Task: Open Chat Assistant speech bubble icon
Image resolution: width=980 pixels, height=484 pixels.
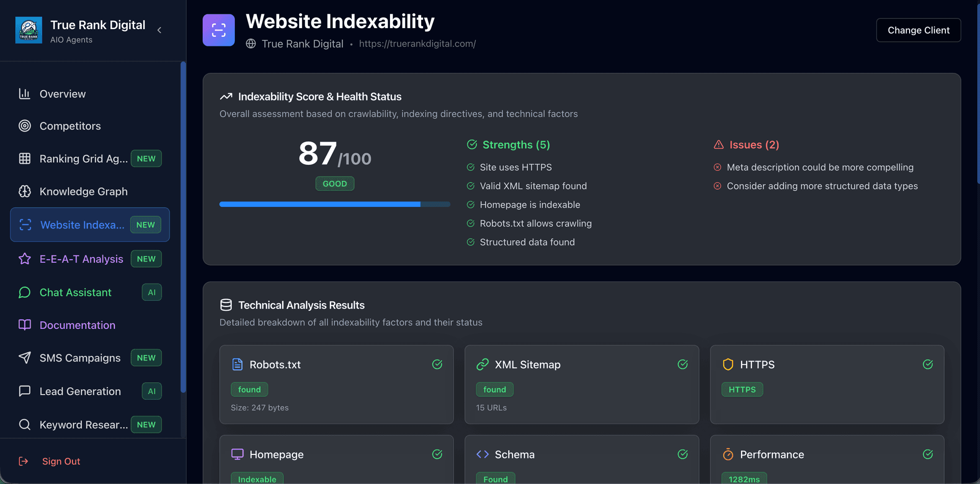Action: click(24, 292)
